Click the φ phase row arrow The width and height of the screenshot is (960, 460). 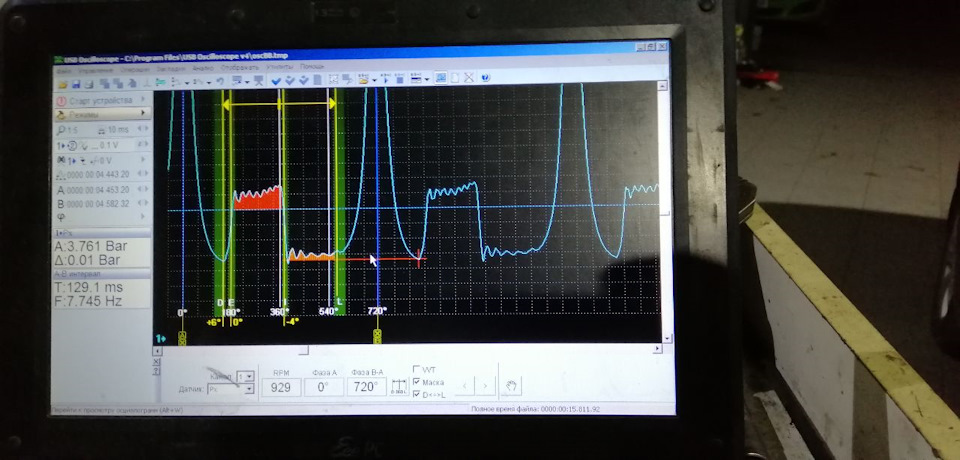point(144,217)
